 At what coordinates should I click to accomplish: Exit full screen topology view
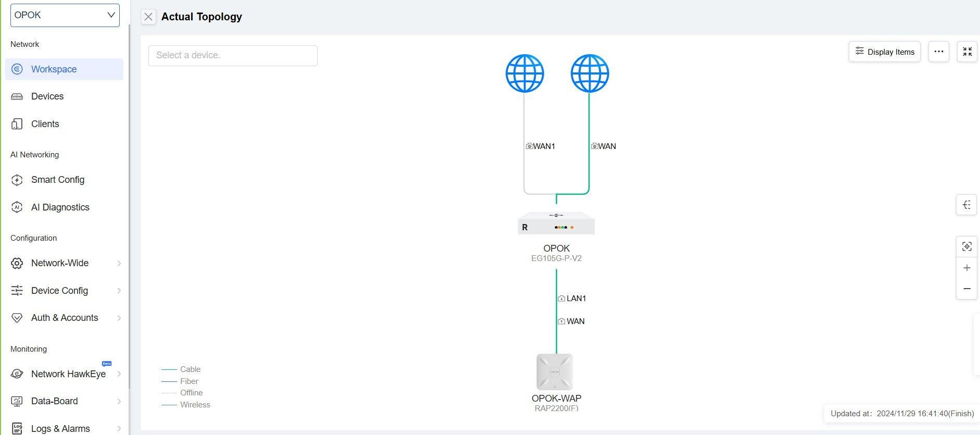tap(967, 52)
